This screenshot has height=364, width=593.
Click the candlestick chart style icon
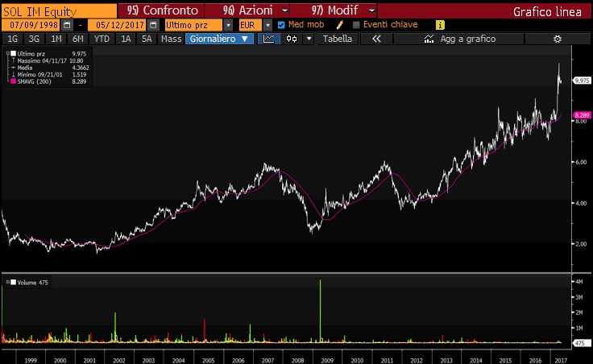(x=291, y=39)
